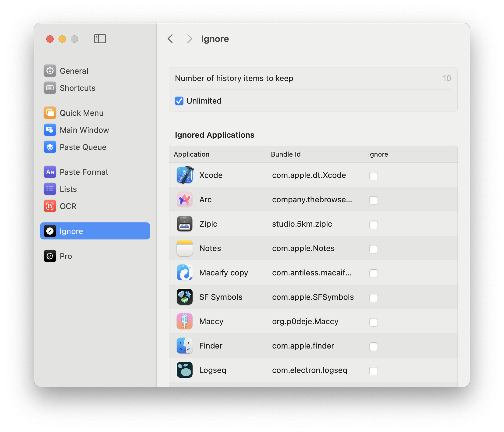
Task: Enable Ignore for Notes
Action: (374, 249)
